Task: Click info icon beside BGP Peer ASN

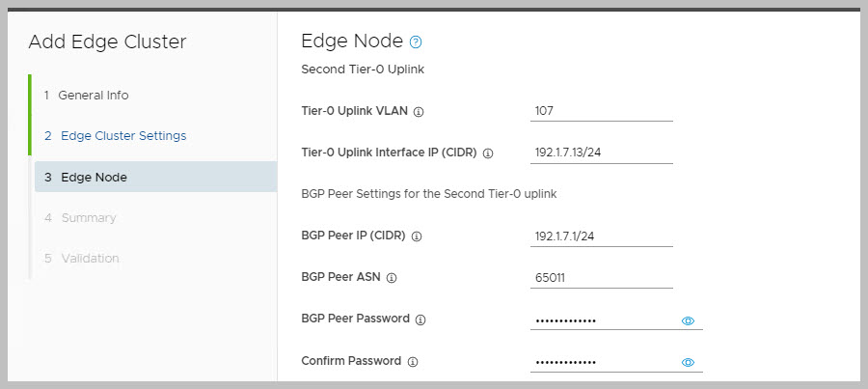Action: coord(392,278)
